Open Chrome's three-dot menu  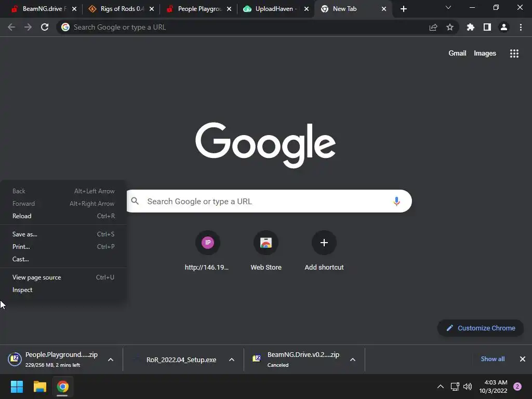pyautogui.click(x=521, y=27)
